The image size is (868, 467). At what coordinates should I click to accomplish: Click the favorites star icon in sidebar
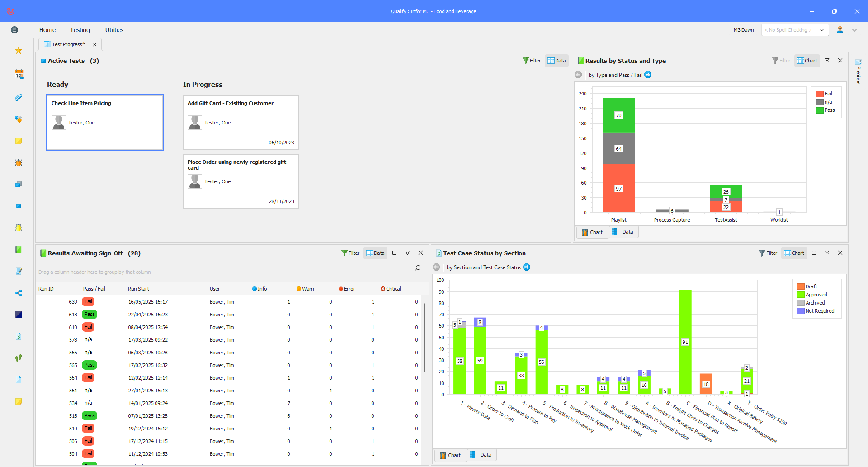pos(19,50)
